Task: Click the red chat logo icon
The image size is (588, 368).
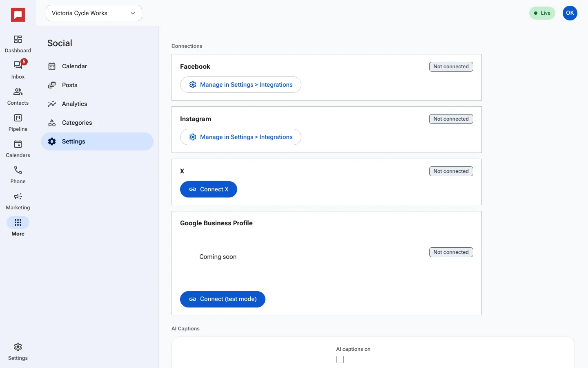Action: point(18,15)
